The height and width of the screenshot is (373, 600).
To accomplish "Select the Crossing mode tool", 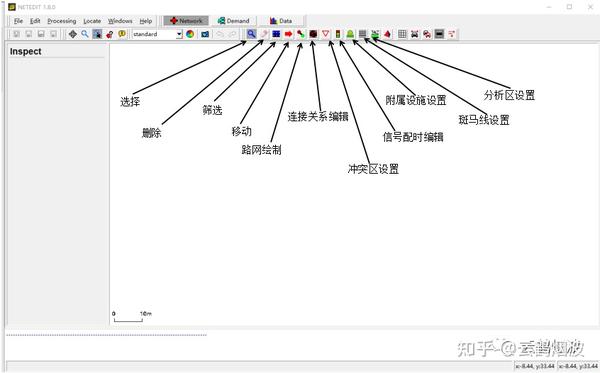I will pos(362,34).
